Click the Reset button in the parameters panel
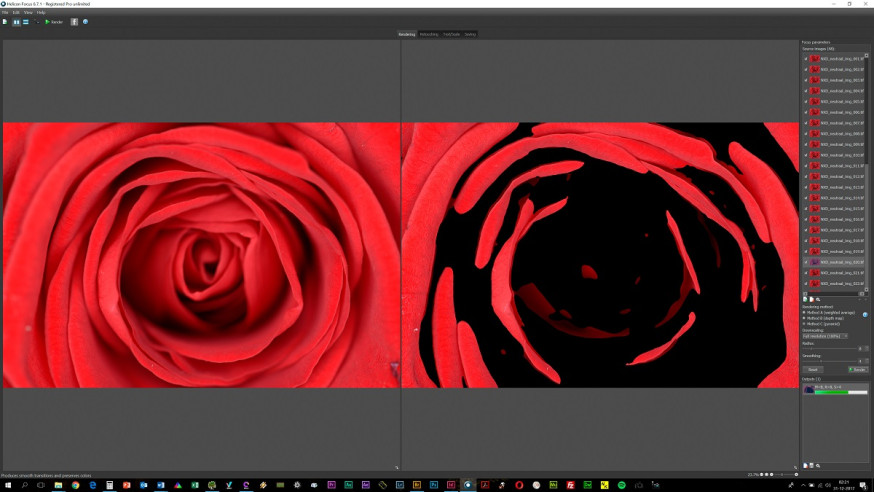874x492 pixels. [813, 369]
